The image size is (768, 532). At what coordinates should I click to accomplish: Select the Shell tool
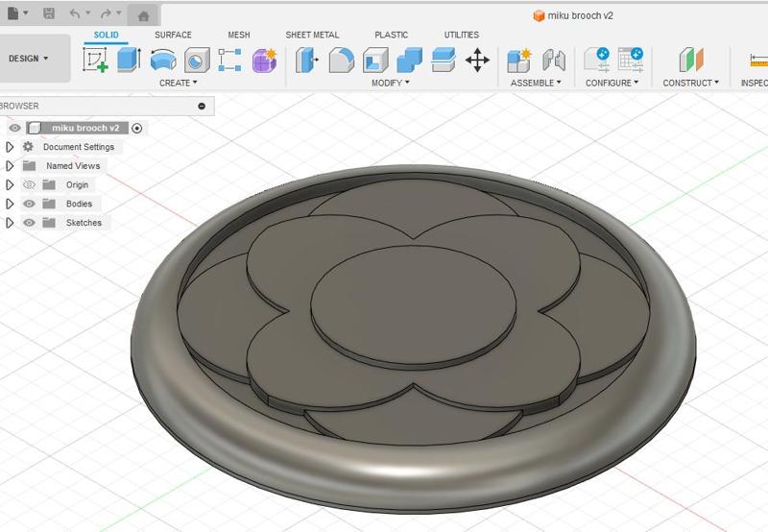click(x=375, y=60)
